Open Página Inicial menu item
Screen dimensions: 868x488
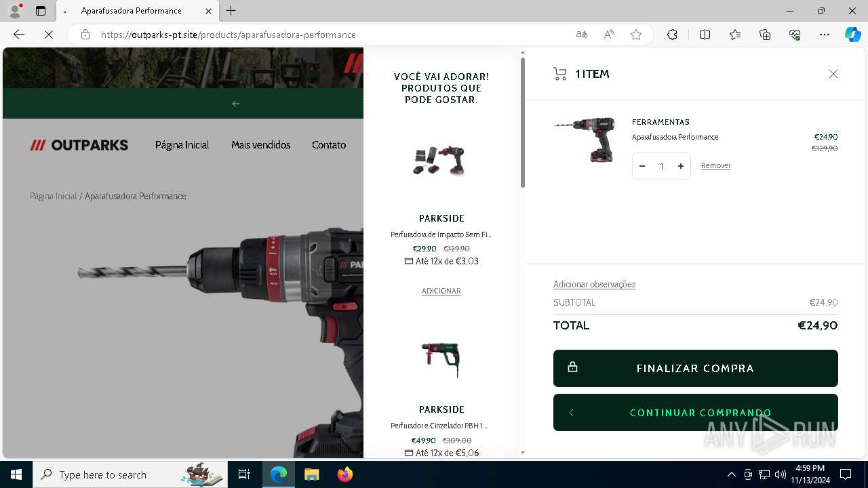(182, 145)
